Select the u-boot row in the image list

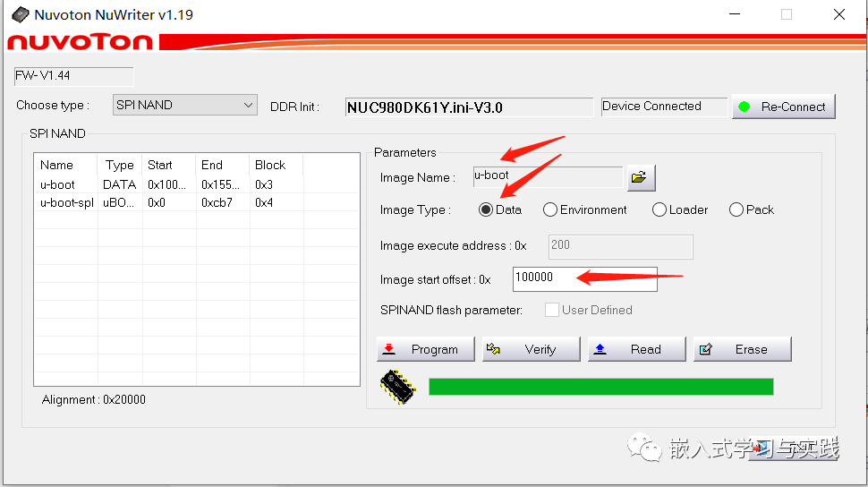click(197, 184)
